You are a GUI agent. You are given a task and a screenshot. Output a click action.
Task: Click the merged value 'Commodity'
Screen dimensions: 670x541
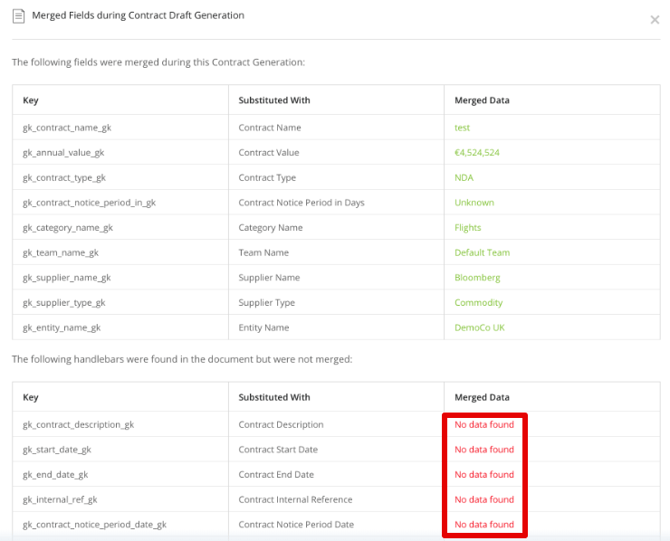478,303
